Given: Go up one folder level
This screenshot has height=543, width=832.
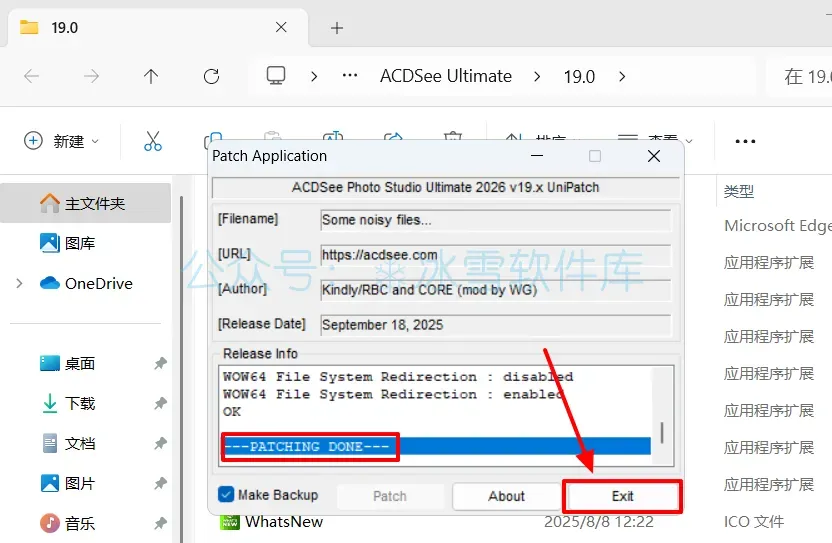Looking at the screenshot, I should [151, 76].
